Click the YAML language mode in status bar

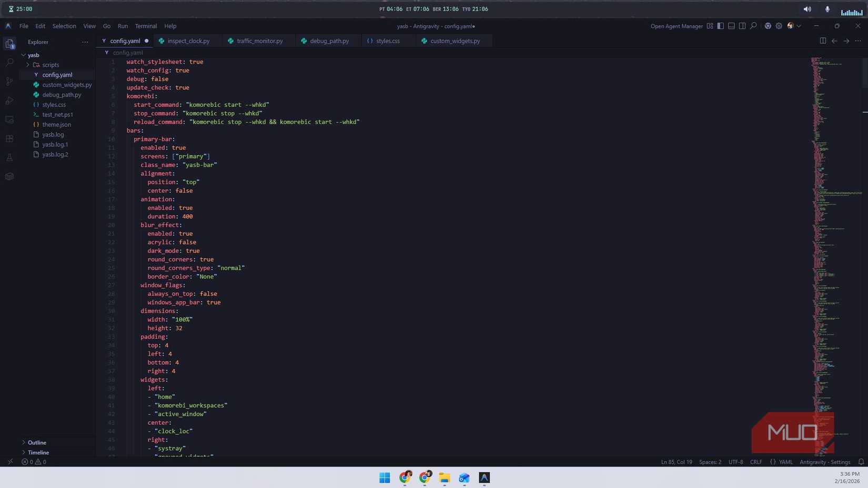pos(785,462)
